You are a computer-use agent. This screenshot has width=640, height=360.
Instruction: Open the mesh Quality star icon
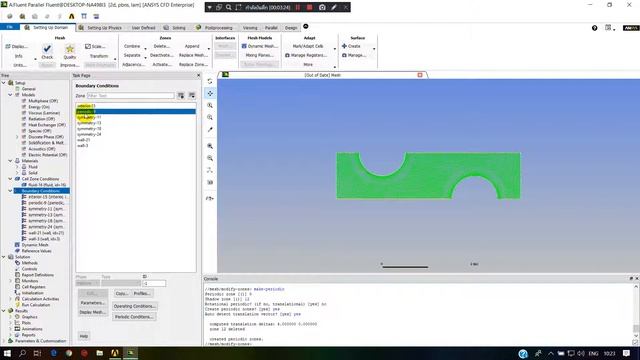click(70, 49)
